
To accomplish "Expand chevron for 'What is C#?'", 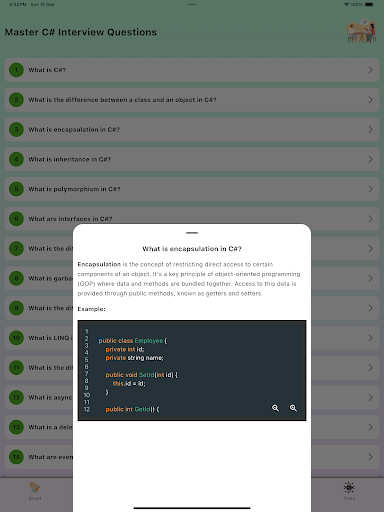I will pyautogui.click(x=370, y=70).
